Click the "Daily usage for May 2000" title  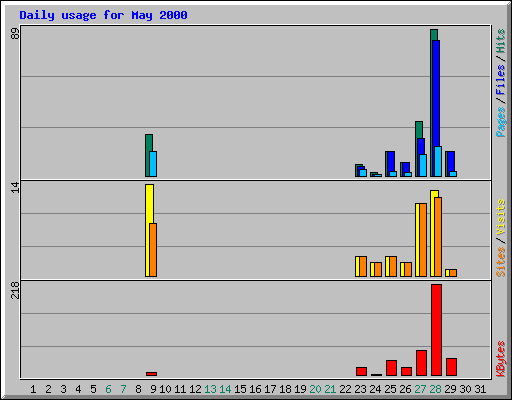coord(103,15)
